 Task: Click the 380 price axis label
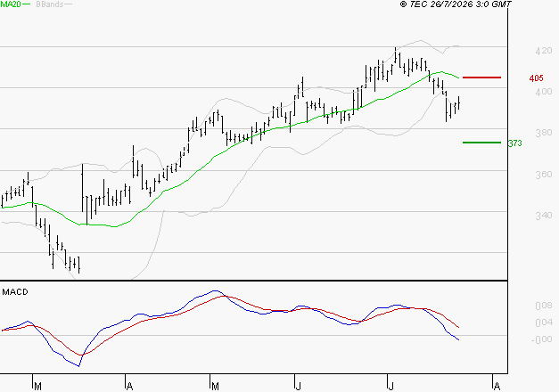click(x=543, y=133)
